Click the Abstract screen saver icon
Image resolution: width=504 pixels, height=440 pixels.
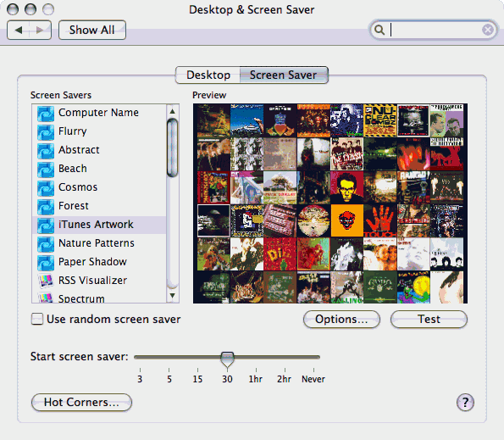coord(46,151)
